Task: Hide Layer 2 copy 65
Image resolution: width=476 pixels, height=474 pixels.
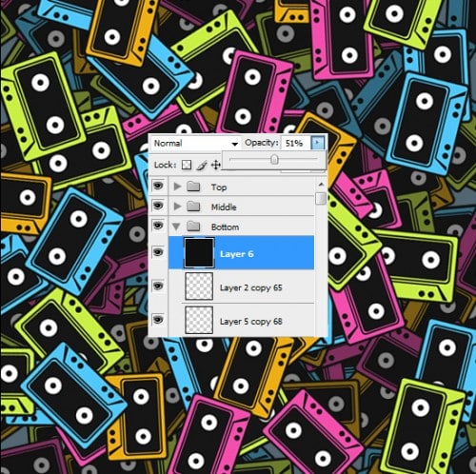Action: (158, 286)
